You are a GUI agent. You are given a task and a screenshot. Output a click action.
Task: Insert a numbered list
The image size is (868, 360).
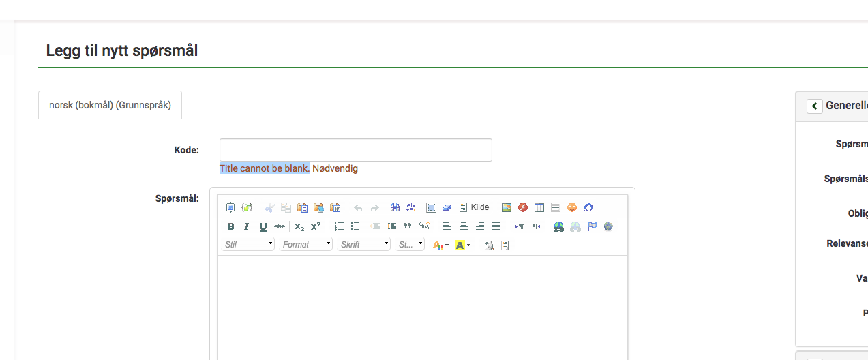[339, 226]
